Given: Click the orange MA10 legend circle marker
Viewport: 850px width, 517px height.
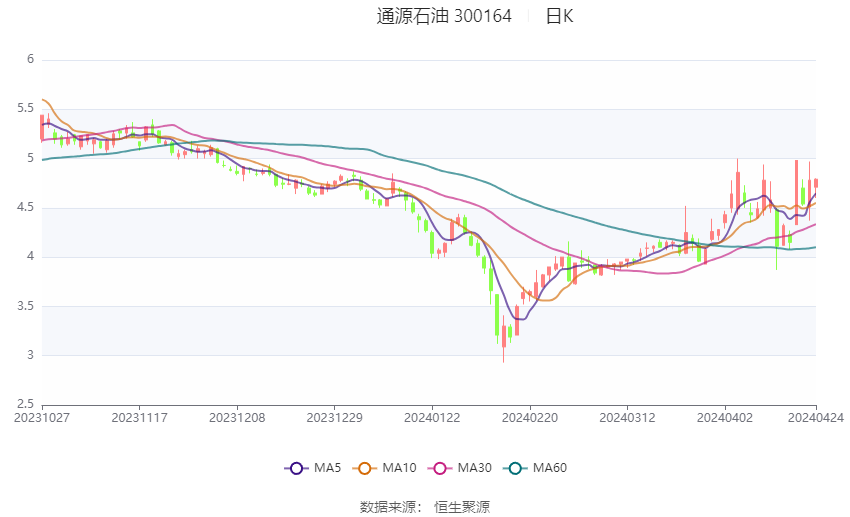Looking at the screenshot, I should coord(365,468).
